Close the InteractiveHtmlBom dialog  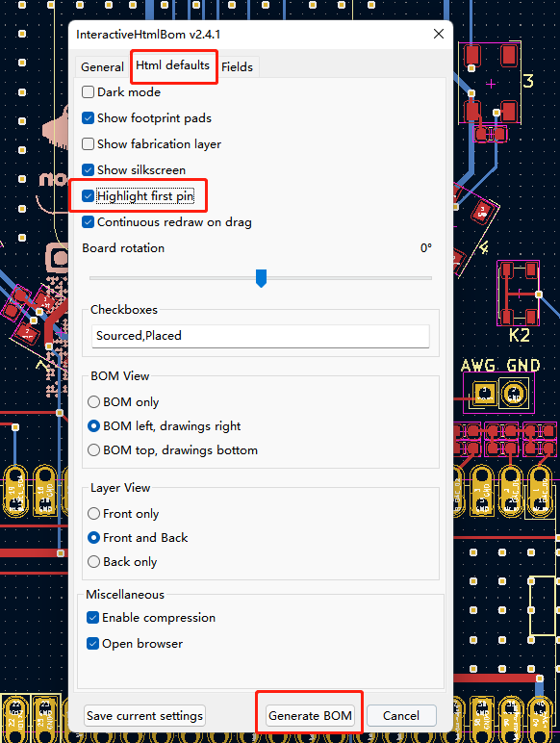point(439,34)
